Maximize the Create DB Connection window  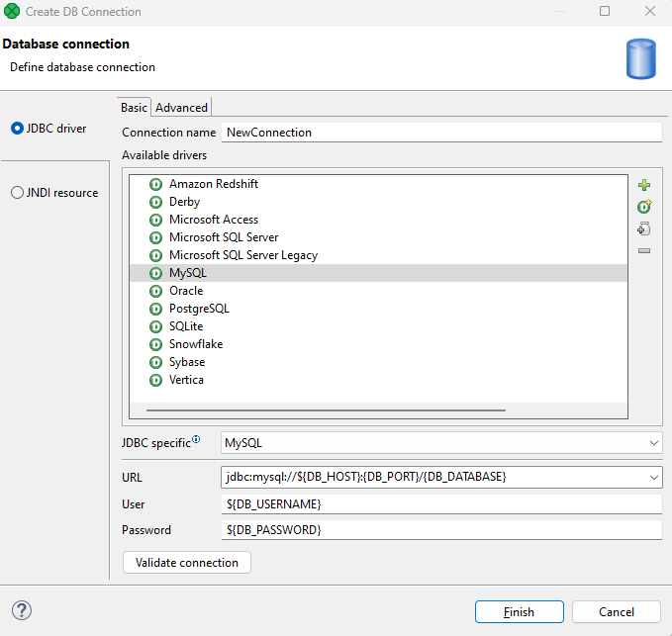605,11
